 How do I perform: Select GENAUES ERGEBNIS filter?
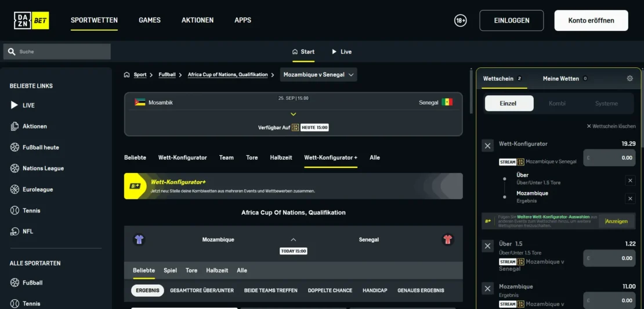(x=421, y=290)
